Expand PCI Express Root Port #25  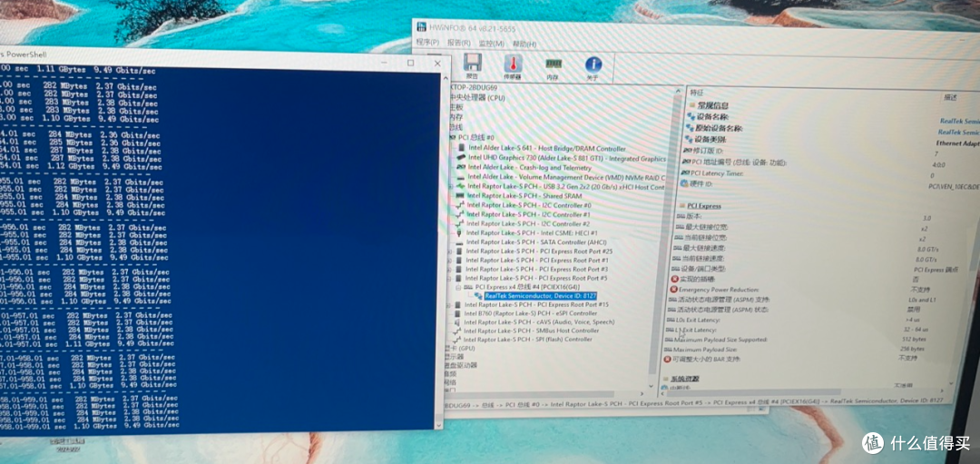click(x=451, y=251)
